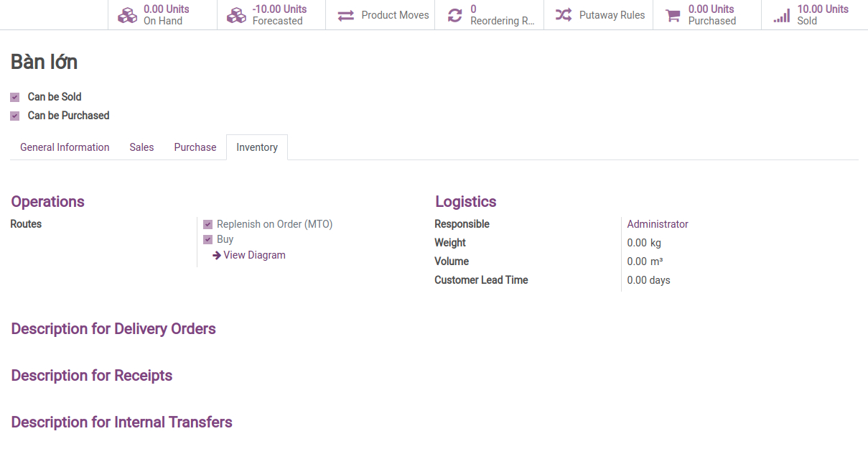Switch to the General Information tab

tap(65, 147)
